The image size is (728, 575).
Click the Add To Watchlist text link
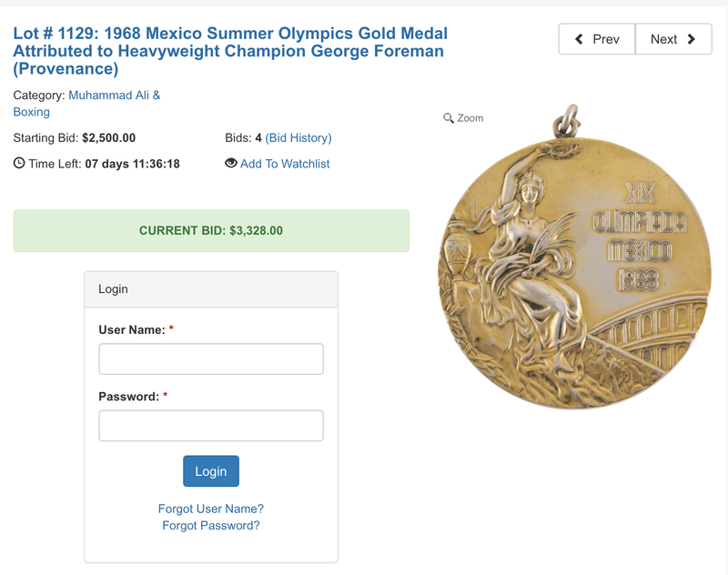[x=285, y=164]
